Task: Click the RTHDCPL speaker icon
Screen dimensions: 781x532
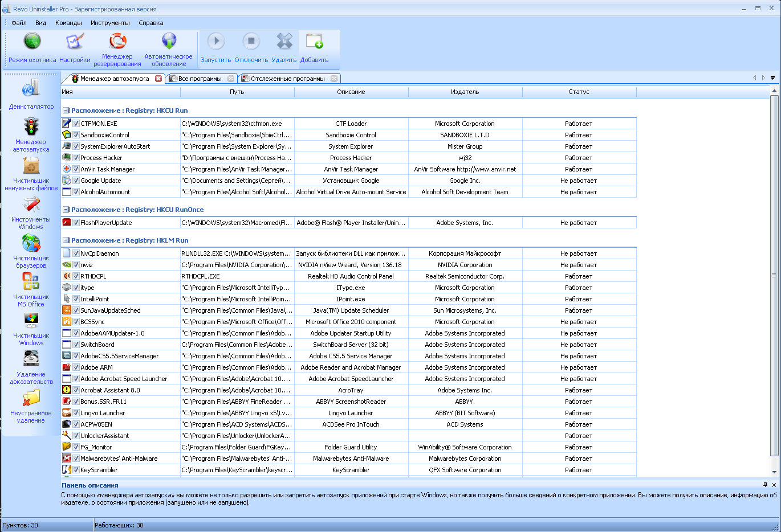Action: pyautogui.click(x=67, y=276)
